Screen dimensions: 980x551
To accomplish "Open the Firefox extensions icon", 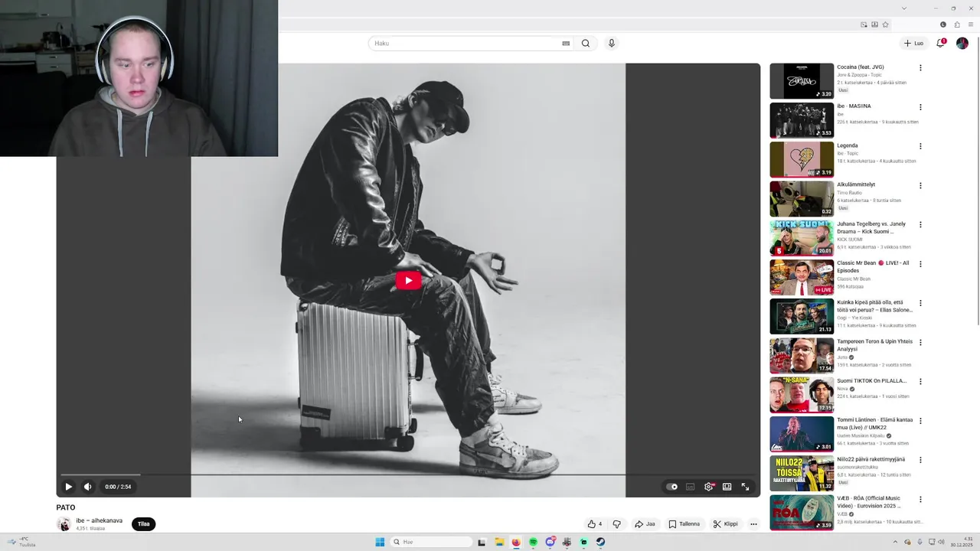I will (x=957, y=24).
